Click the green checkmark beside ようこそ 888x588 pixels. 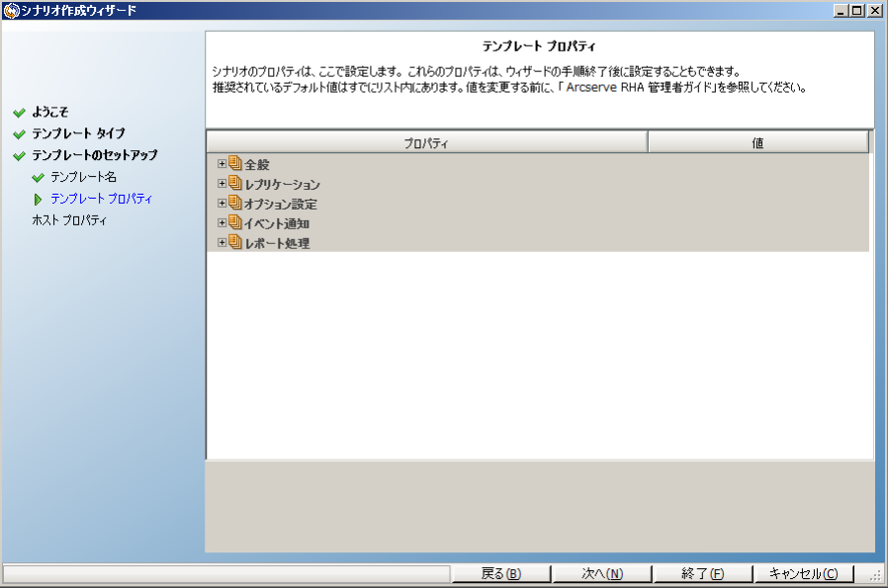[19, 113]
